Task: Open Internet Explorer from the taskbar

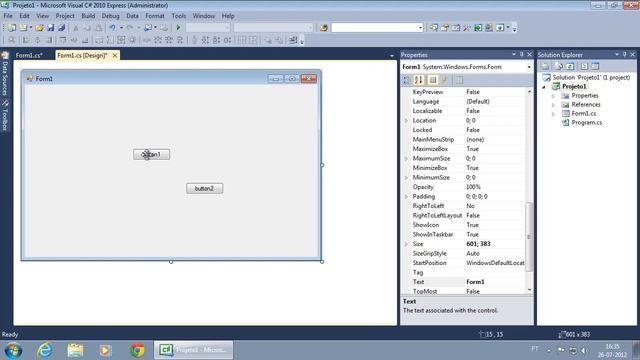Action: [x=44, y=350]
